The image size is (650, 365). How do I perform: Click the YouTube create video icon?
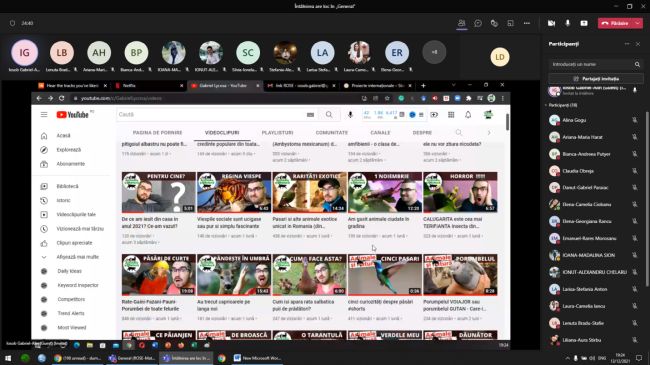(x=434, y=114)
